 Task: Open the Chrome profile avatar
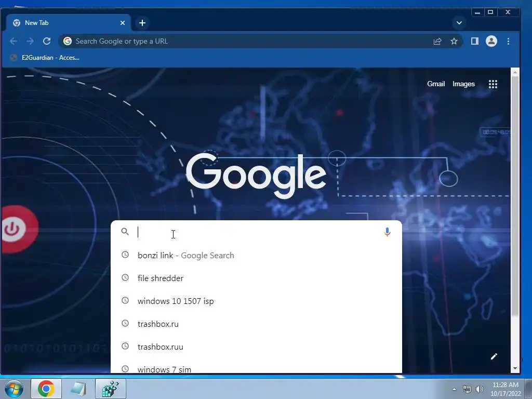click(491, 42)
